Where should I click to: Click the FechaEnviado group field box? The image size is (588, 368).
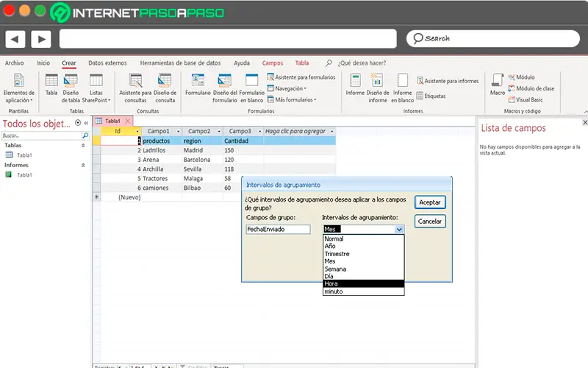click(279, 230)
